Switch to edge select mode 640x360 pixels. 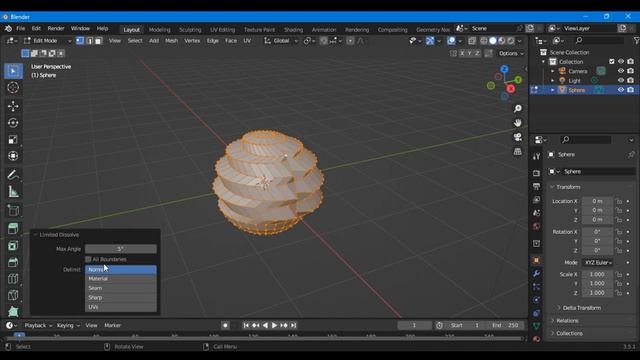(89, 41)
